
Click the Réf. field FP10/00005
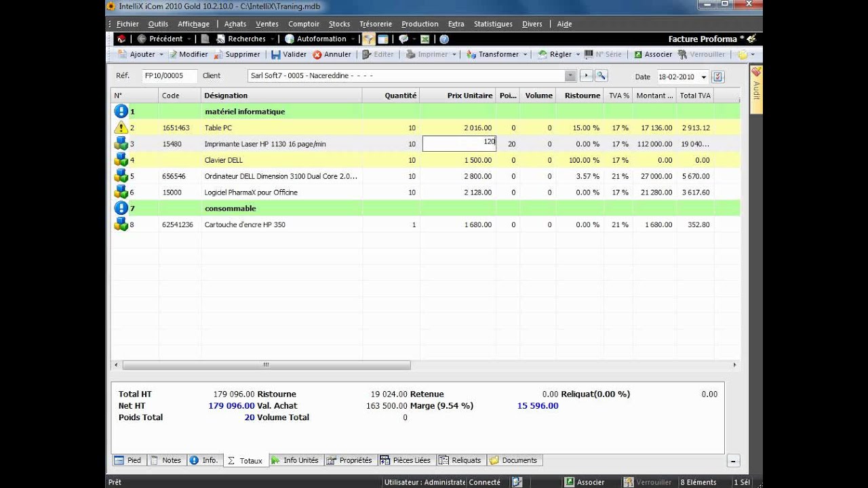pos(170,76)
